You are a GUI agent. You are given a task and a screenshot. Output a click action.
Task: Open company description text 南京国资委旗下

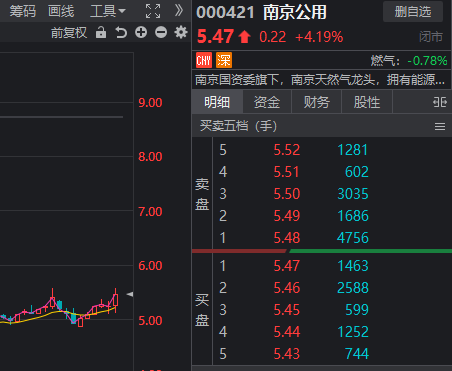pos(320,80)
